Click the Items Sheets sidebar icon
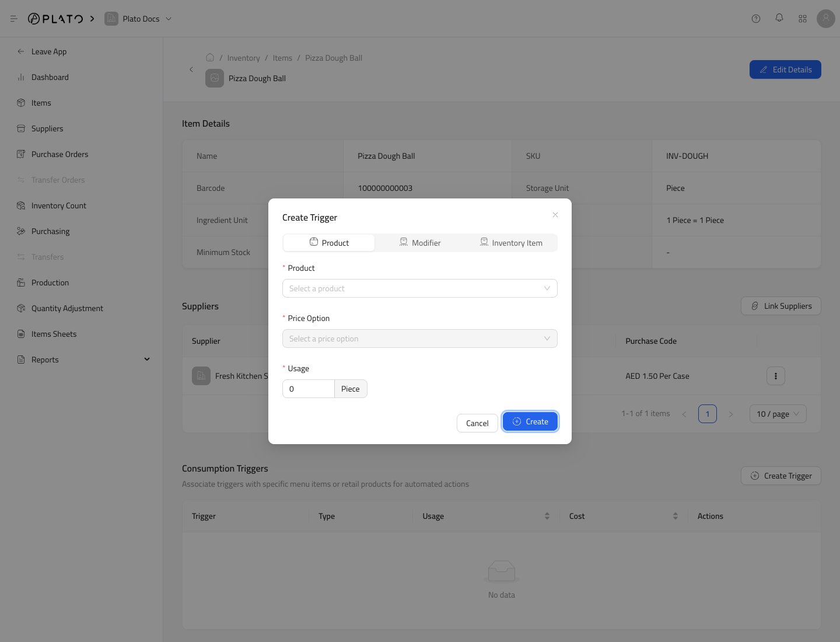 click(21, 334)
